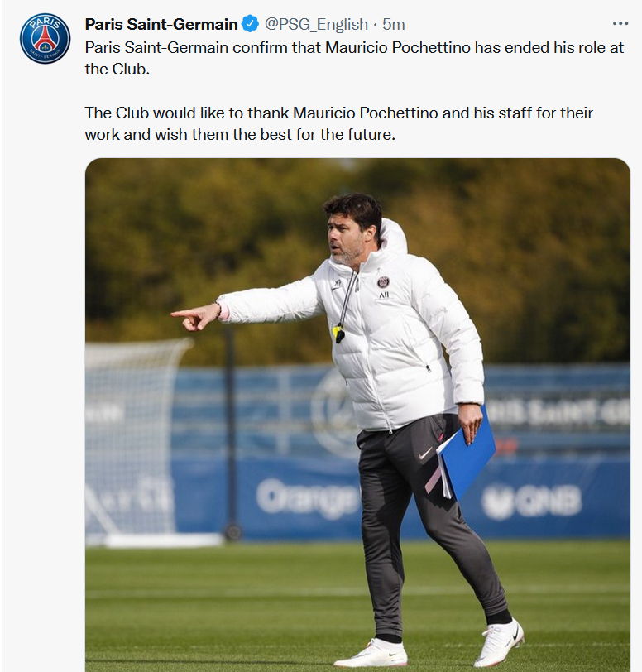Click the QNB sponsor logo on the banner
The image size is (642, 672).
pyautogui.click(x=531, y=501)
